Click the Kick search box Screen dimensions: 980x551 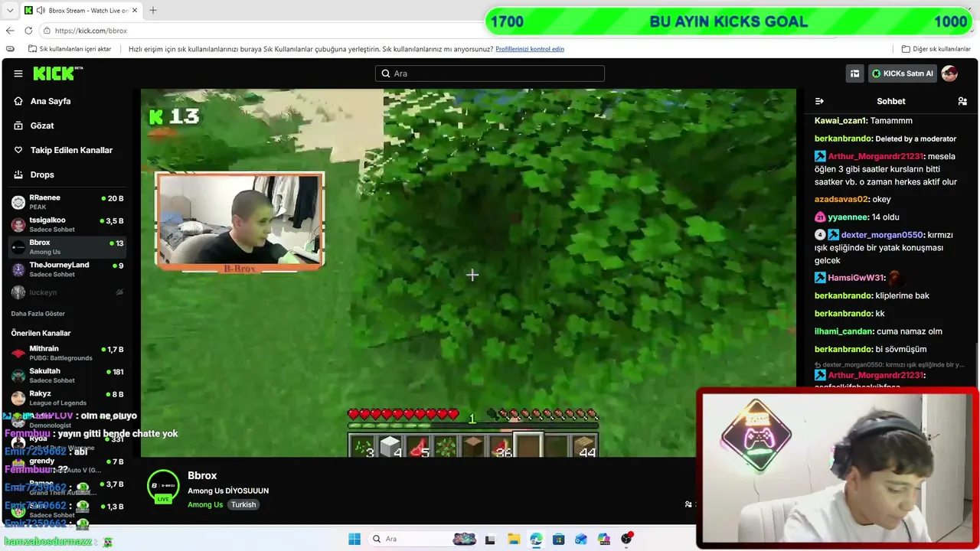tap(490, 73)
